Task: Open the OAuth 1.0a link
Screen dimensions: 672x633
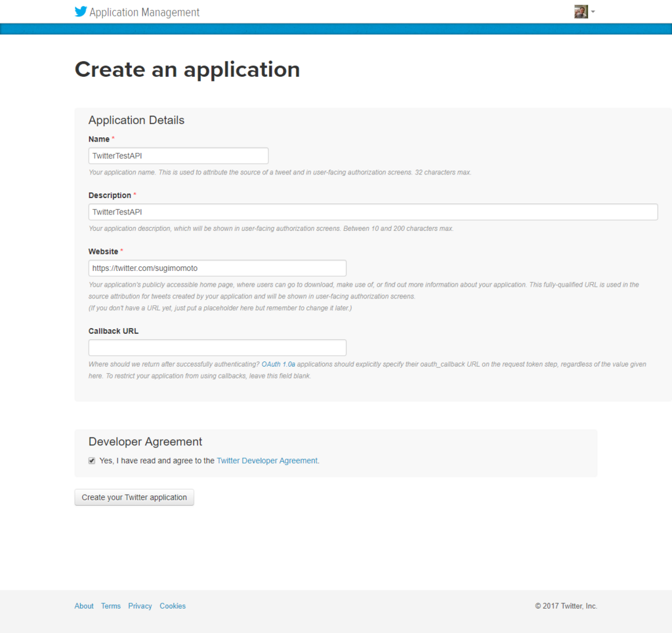Action: pos(278,364)
